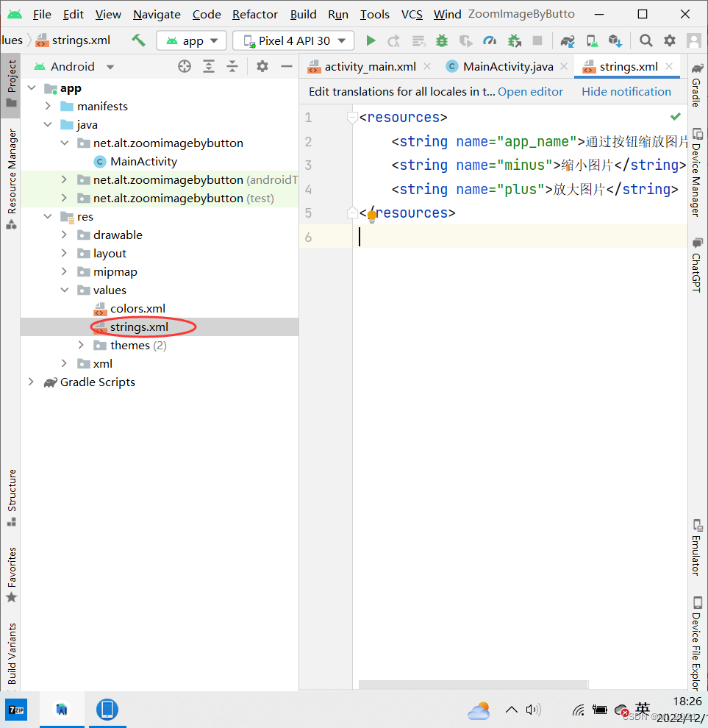This screenshot has height=728, width=708.
Task: Click the emulator phone taskbar icon
Action: 107,710
